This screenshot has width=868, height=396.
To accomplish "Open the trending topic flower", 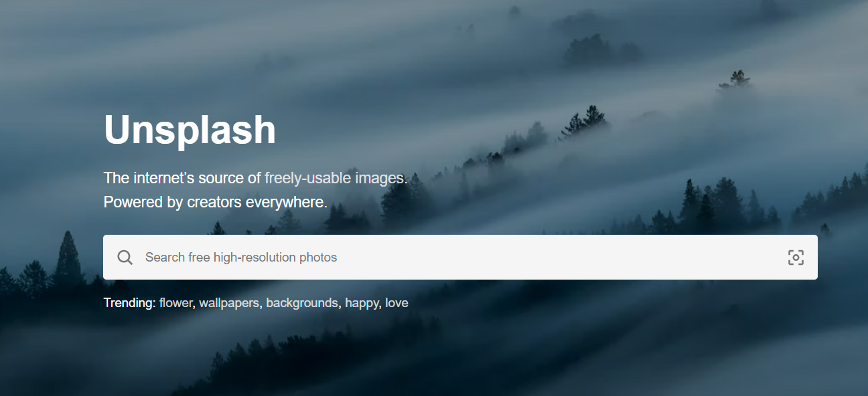I will pyautogui.click(x=176, y=303).
